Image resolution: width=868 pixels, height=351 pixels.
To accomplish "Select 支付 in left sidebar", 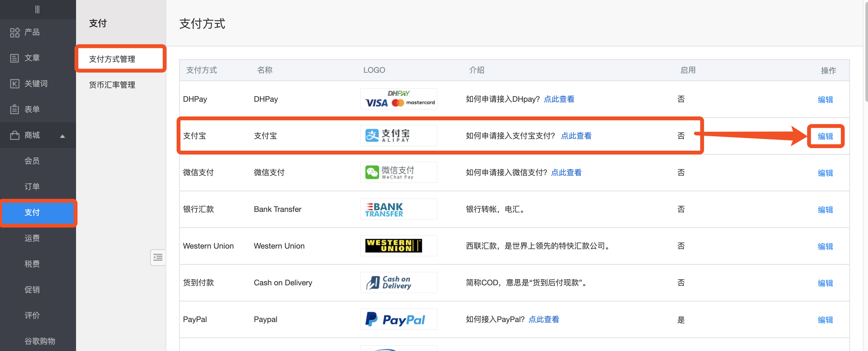I will pos(32,212).
